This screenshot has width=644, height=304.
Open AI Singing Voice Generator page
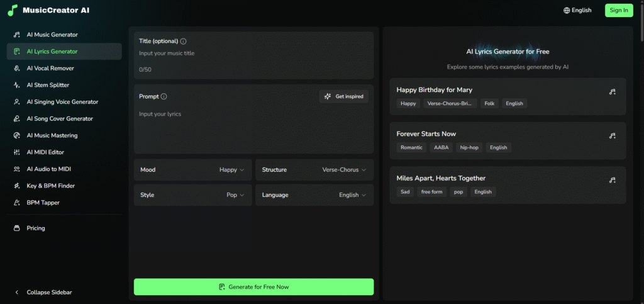point(64,102)
